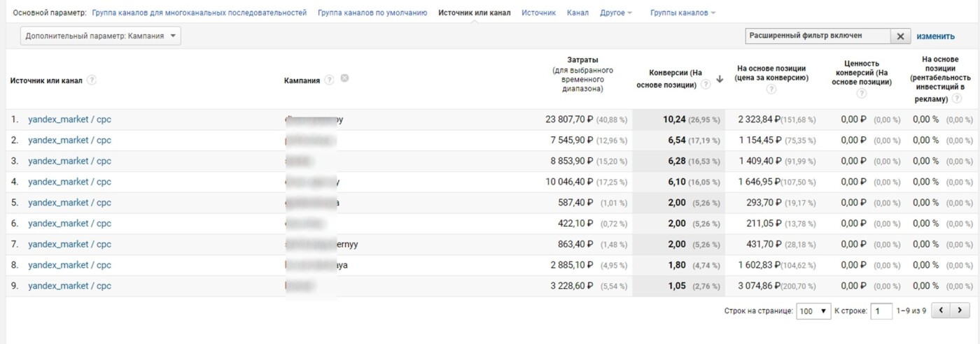
Task: Open help icon next to Источник или канал header
Action: pyautogui.click(x=92, y=80)
